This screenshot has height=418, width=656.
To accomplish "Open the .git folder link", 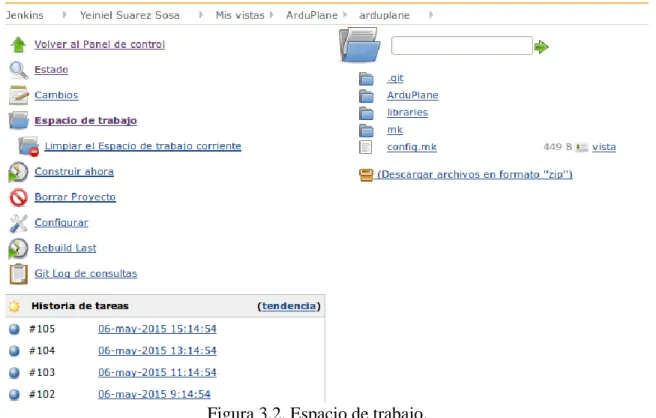I will tap(395, 78).
